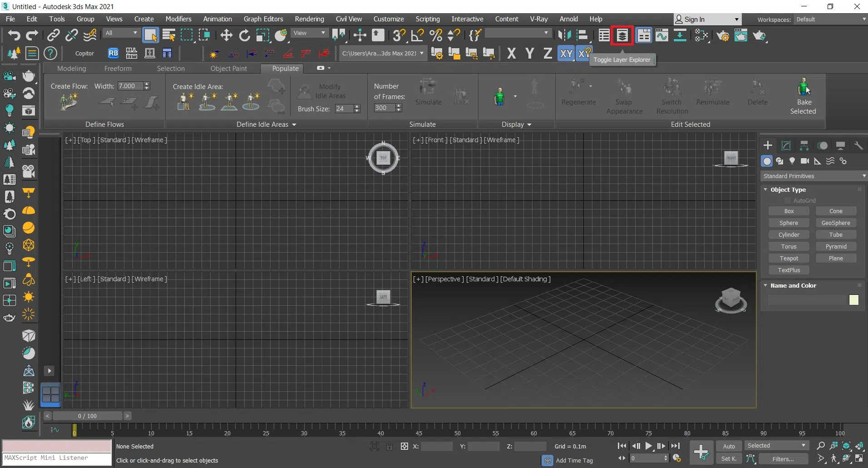Click the Undo arrow icon
The width and height of the screenshot is (868, 468).
point(14,35)
